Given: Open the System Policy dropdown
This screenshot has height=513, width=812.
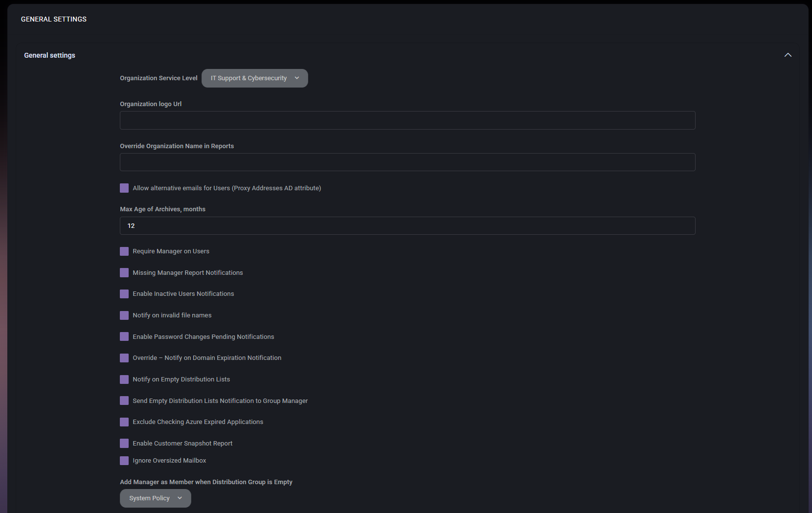Looking at the screenshot, I should [155, 498].
